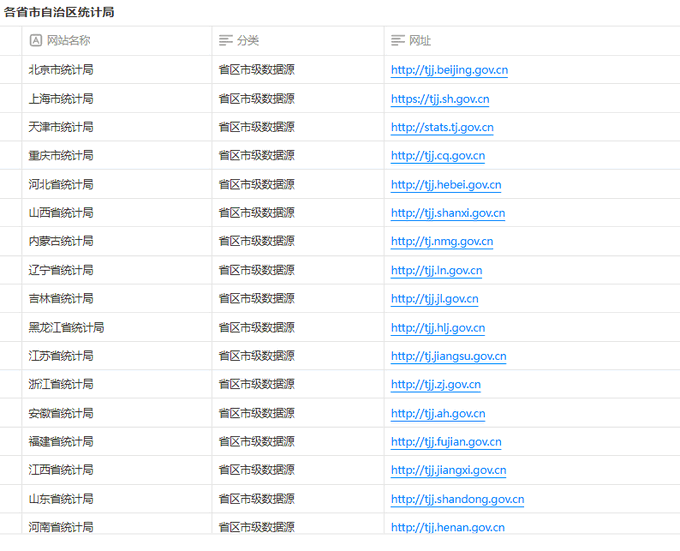This screenshot has height=551, width=680.
Task: Select the 上海市统计局 cell
Action: [117, 99]
